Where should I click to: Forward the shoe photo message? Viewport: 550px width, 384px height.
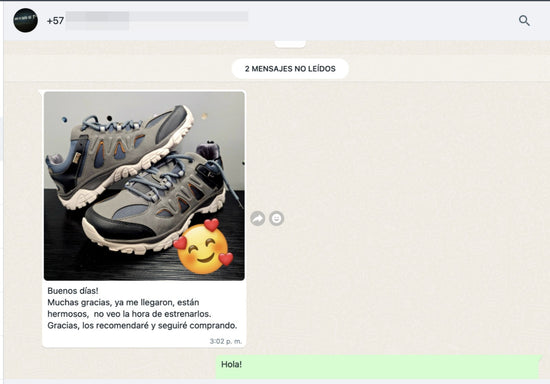click(x=257, y=218)
